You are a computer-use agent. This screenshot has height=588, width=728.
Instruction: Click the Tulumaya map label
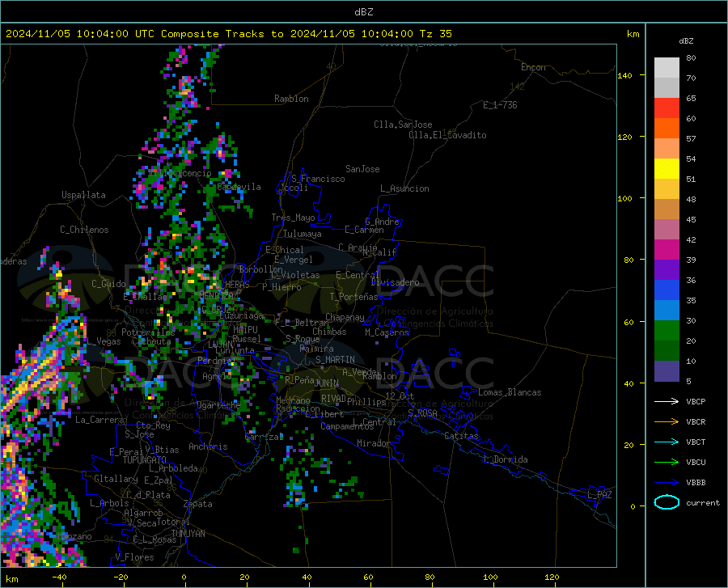tap(303, 235)
